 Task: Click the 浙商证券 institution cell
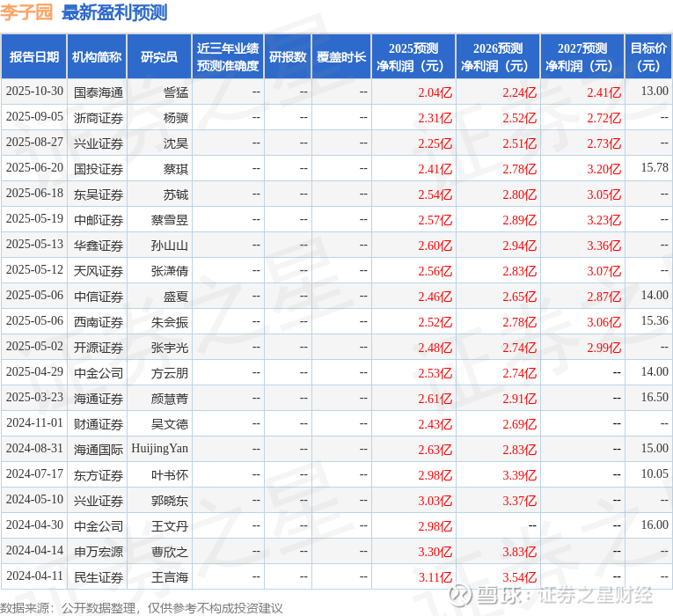click(x=99, y=118)
